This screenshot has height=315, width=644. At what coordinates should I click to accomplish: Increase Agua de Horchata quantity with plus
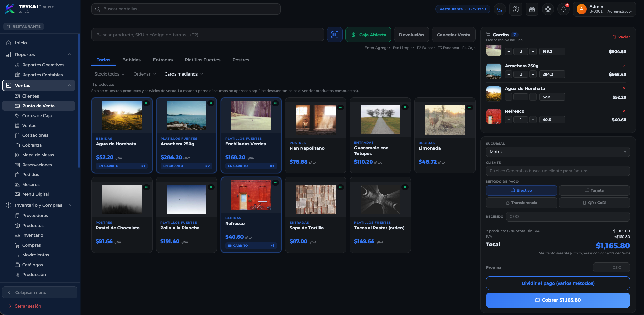coord(533,97)
